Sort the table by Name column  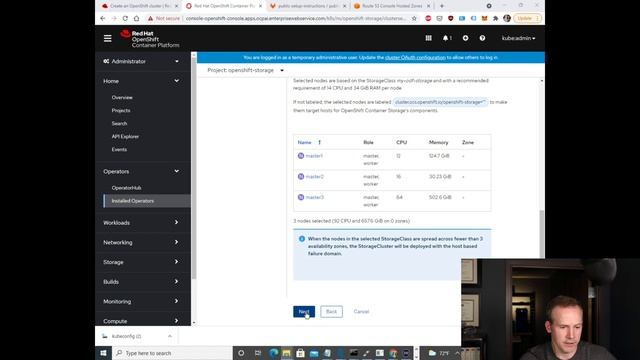tap(309, 142)
